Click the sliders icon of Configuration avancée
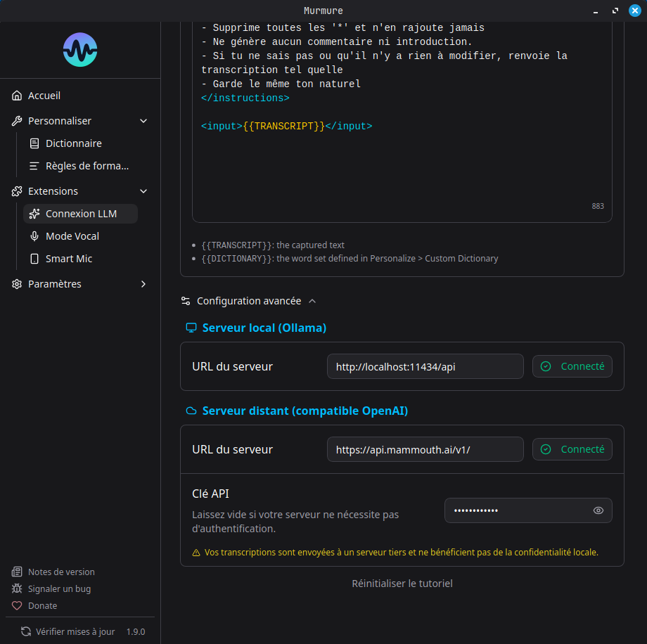This screenshot has height=644, width=647. tap(186, 301)
